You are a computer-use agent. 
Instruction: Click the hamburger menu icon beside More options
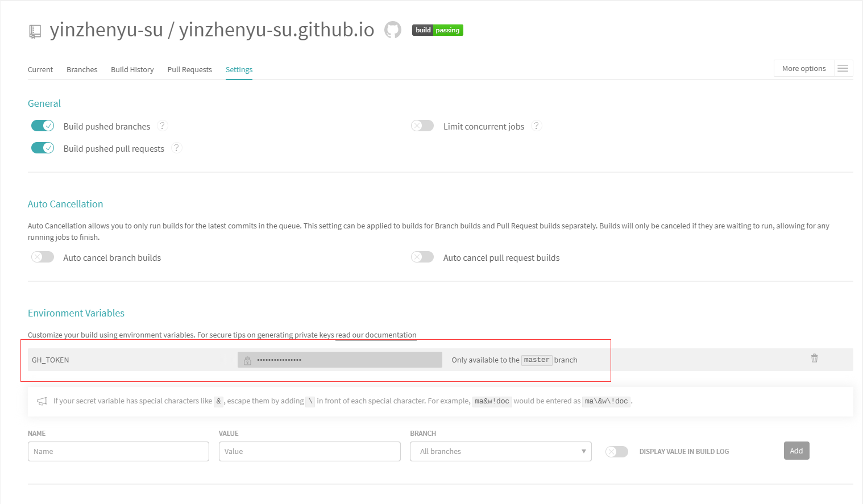(843, 68)
